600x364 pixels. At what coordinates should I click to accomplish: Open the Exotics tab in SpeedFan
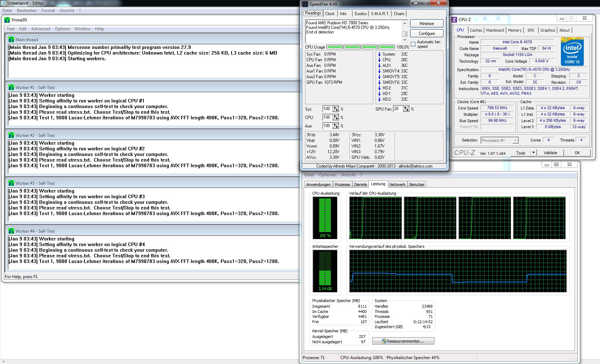(361, 14)
